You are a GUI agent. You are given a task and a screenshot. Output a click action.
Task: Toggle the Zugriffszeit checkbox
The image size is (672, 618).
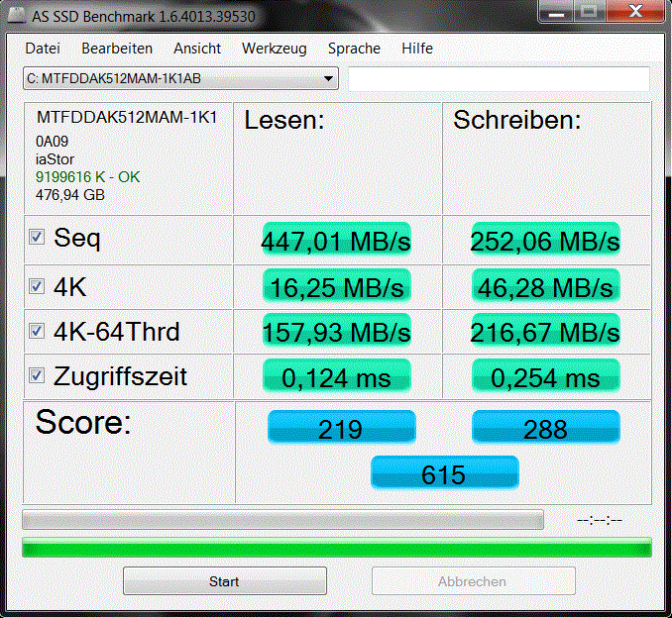click(37, 375)
